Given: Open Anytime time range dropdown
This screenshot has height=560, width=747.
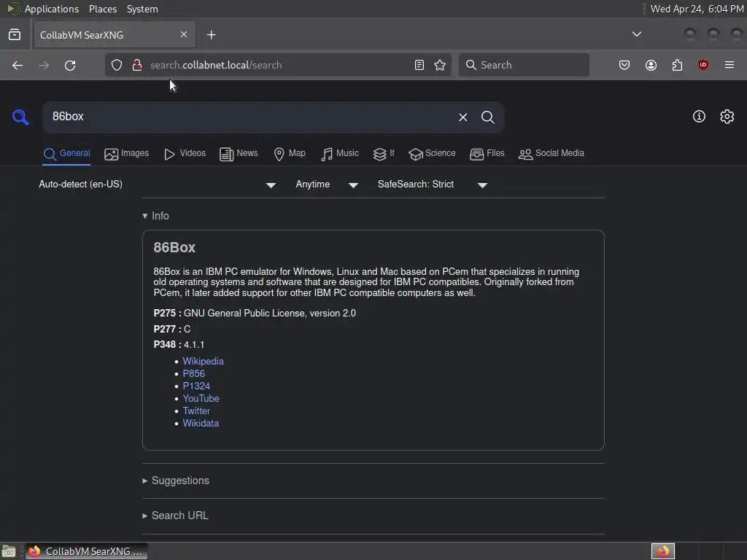Looking at the screenshot, I should coord(327,184).
